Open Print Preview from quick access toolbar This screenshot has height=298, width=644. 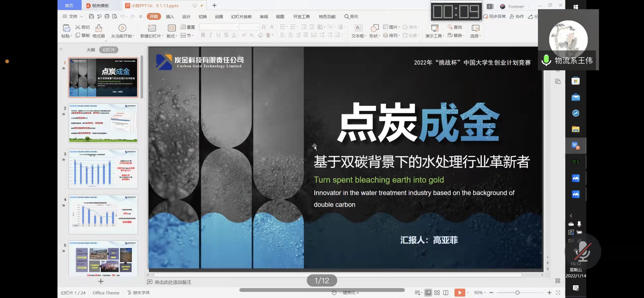[115, 16]
